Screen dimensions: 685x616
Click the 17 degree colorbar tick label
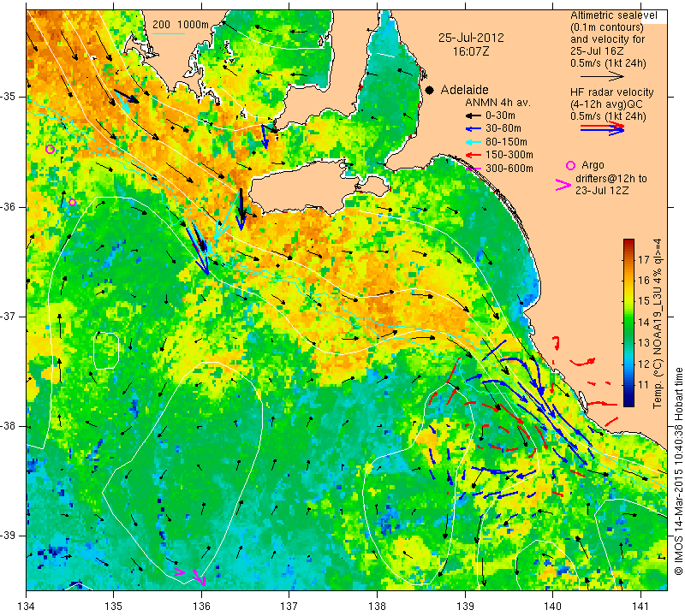pyautogui.click(x=644, y=260)
